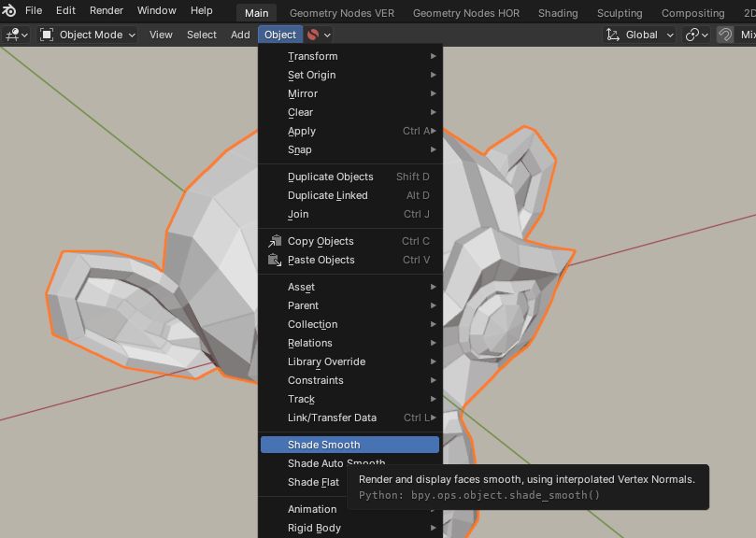
Task: Expand the red sphere icon dropdown arrow
Action: tap(327, 35)
